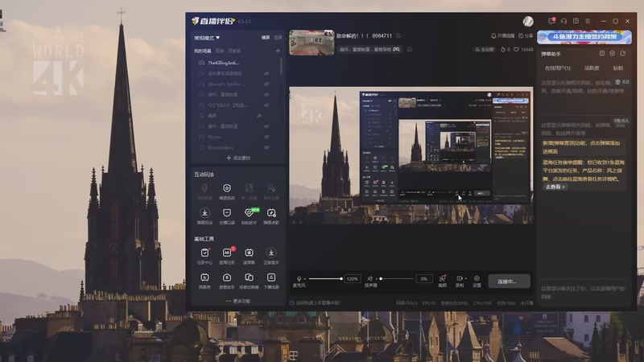This screenshot has width=644, height=362.
Task: Click the 19348 heart follower count
Action: [523, 49]
